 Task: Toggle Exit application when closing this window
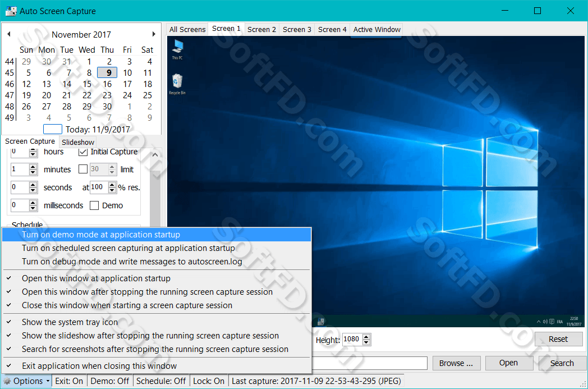coord(157,366)
